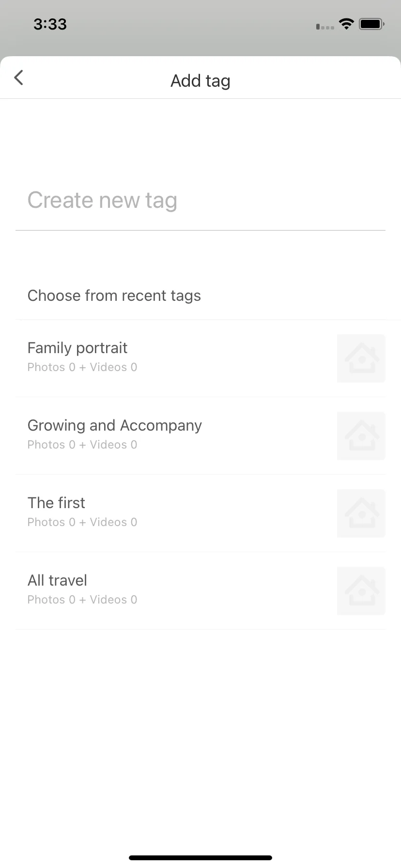The height and width of the screenshot is (868, 401).
Task: Tap the Choose from recent tags heading
Action: 114,295
